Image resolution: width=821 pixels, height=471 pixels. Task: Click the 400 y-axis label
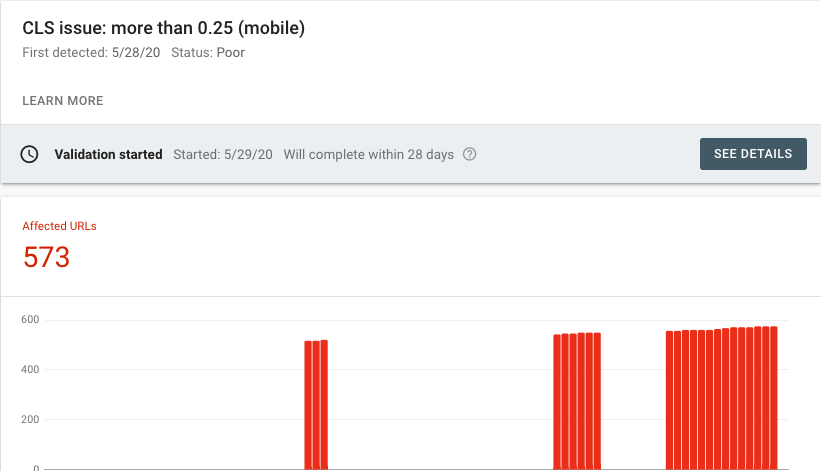pyautogui.click(x=30, y=369)
